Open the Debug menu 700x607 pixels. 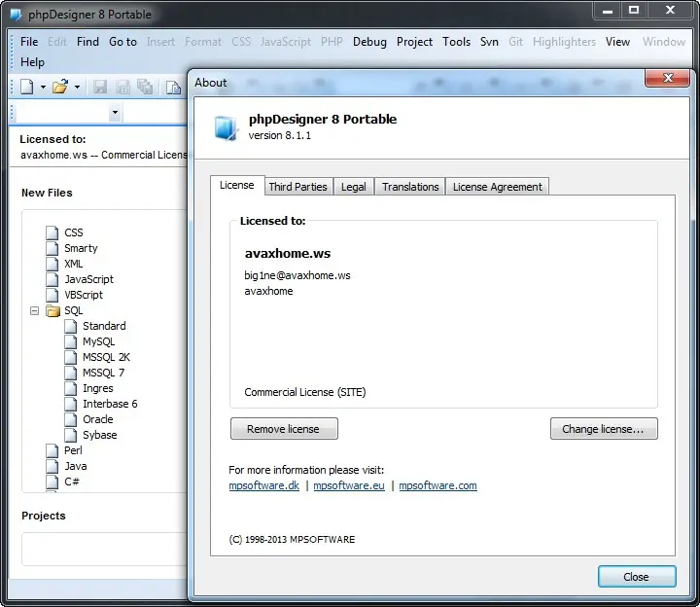click(369, 42)
